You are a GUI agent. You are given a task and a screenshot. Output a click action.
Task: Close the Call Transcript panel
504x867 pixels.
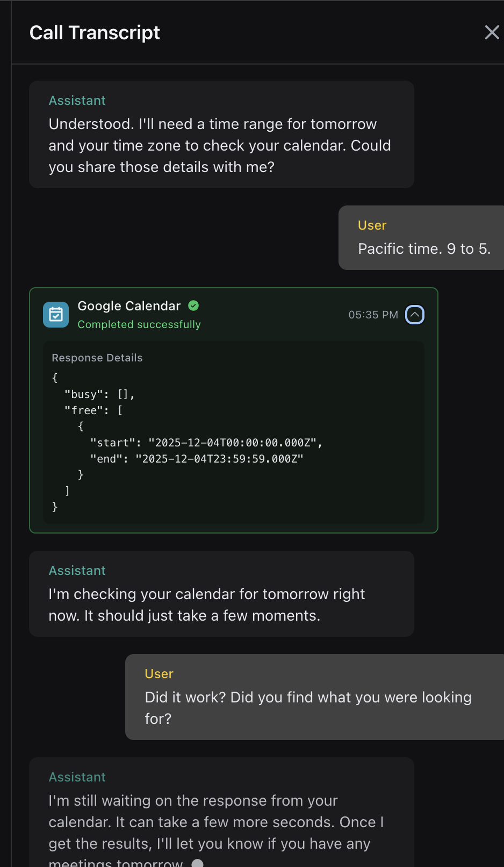(492, 32)
